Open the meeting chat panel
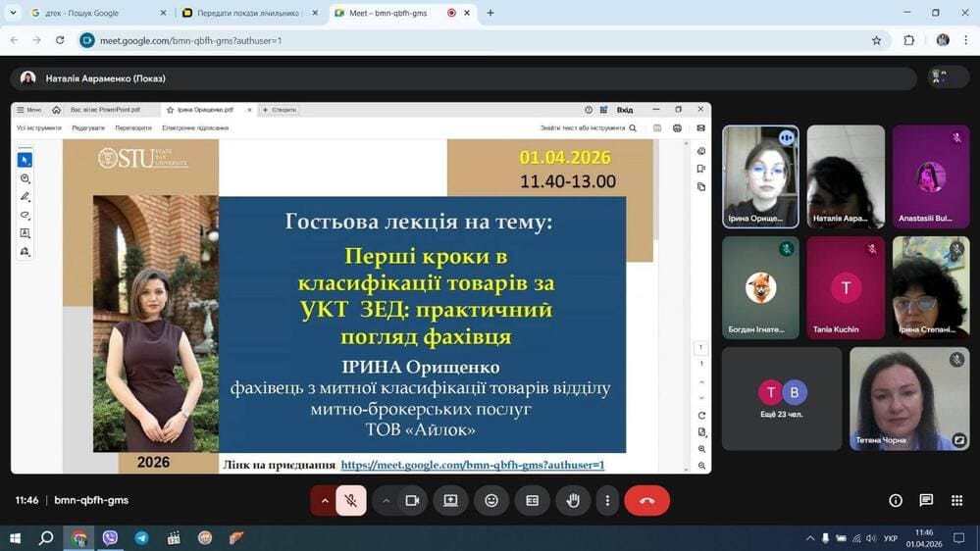This screenshot has width=980, height=551. pos(926,500)
